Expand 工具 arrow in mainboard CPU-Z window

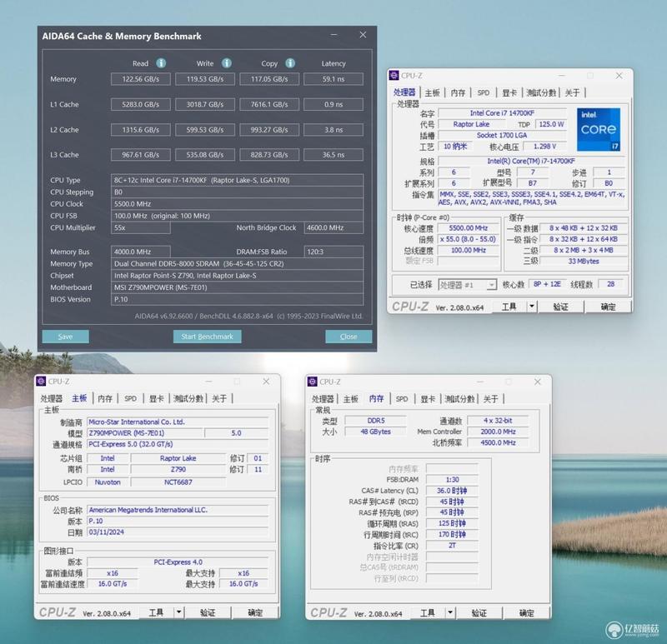point(179,612)
